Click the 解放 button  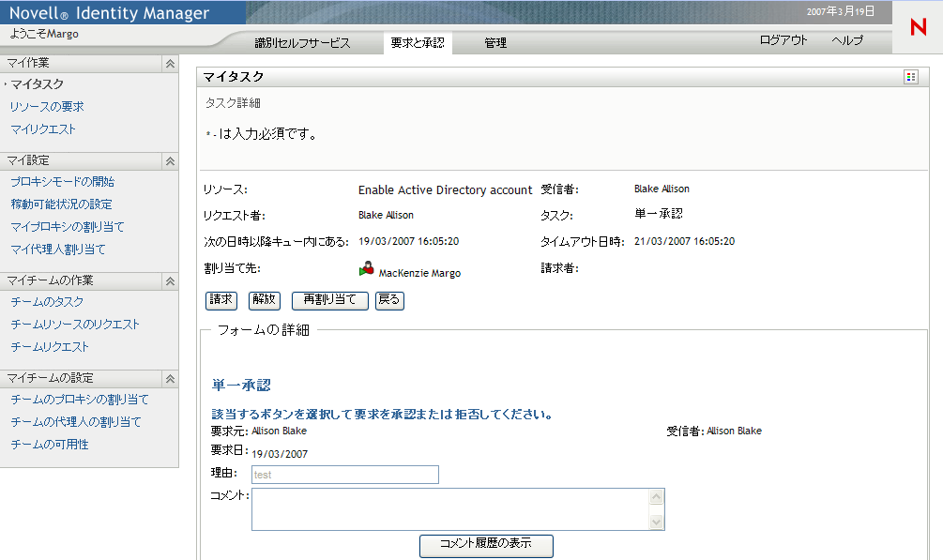click(x=264, y=300)
